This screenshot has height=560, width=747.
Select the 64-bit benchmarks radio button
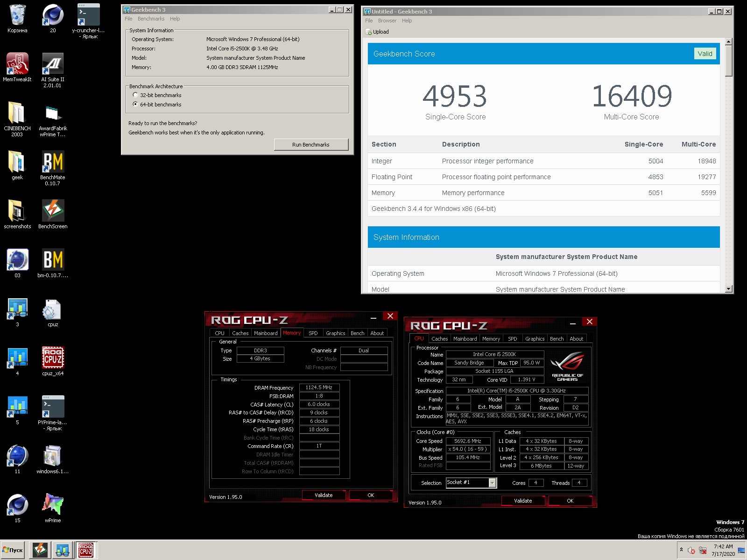[135, 105]
